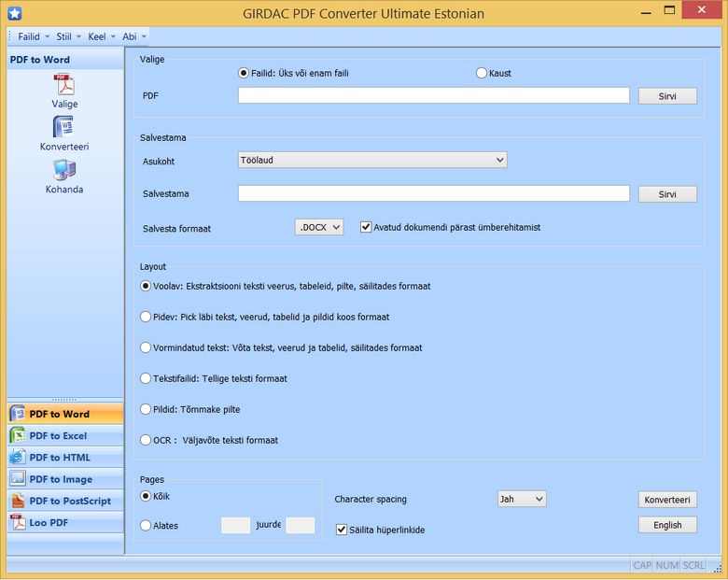This screenshot has width=728, height=580.
Task: Click the sidebar splitter grip dots
Action: click(64, 399)
